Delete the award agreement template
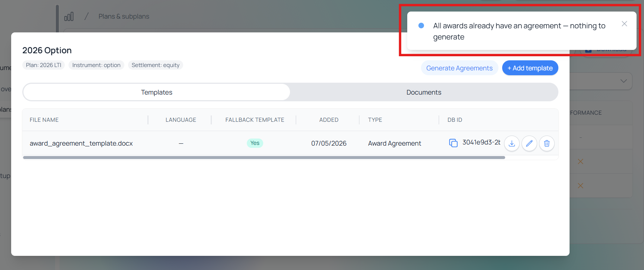This screenshot has height=270, width=644. (547, 143)
